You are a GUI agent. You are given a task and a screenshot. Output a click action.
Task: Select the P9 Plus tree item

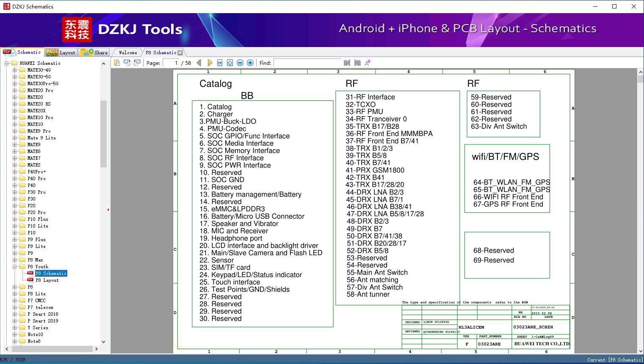point(36,239)
